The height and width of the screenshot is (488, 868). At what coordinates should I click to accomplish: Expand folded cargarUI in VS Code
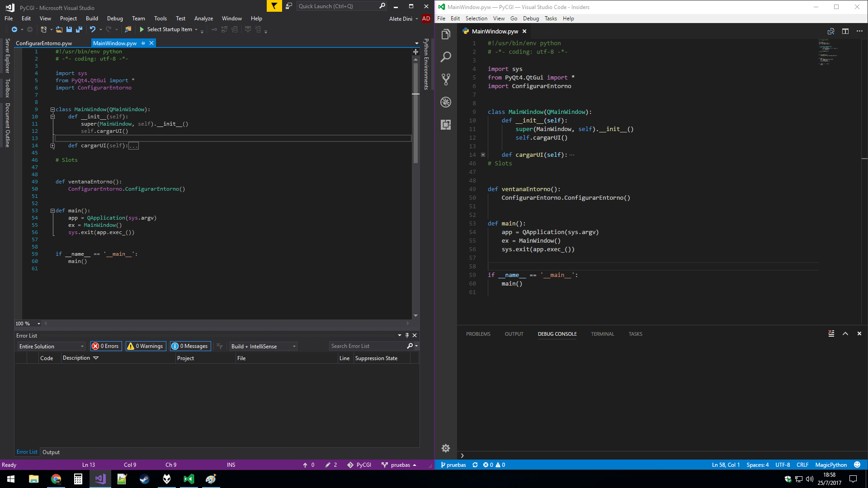[x=483, y=155]
